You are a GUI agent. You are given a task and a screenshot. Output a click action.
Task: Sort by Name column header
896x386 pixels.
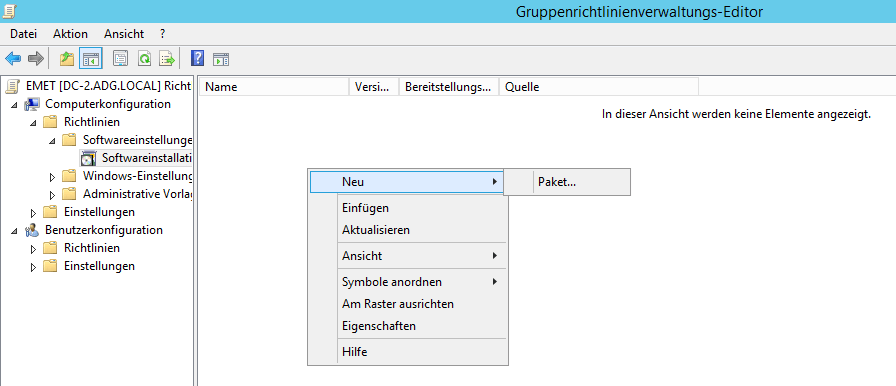coord(274,87)
